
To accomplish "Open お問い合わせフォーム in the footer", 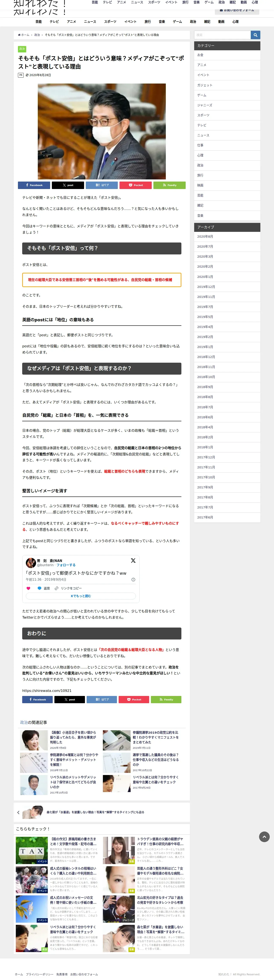I will 84,974.
